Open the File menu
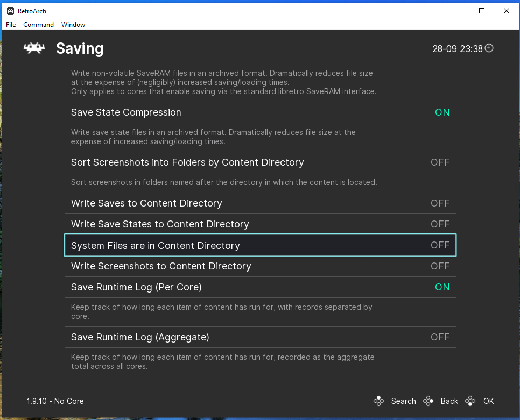The height and width of the screenshot is (420, 520). 11,25
